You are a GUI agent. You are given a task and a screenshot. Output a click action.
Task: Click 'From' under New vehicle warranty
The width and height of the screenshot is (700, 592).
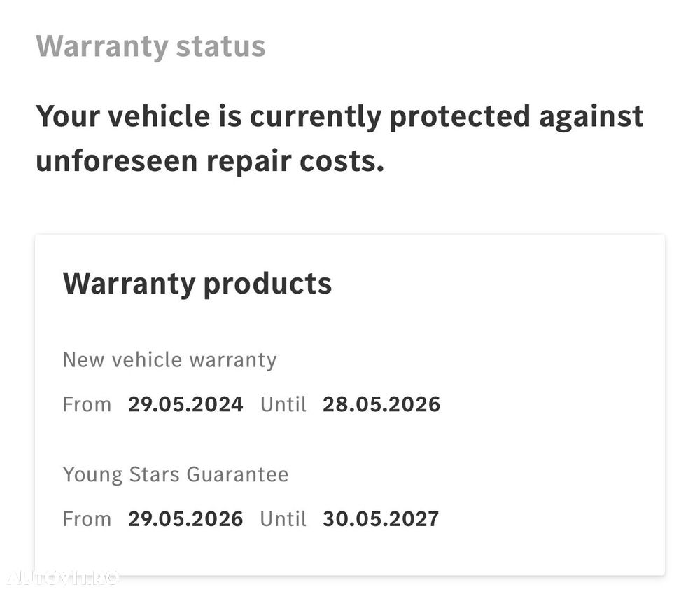[87, 404]
